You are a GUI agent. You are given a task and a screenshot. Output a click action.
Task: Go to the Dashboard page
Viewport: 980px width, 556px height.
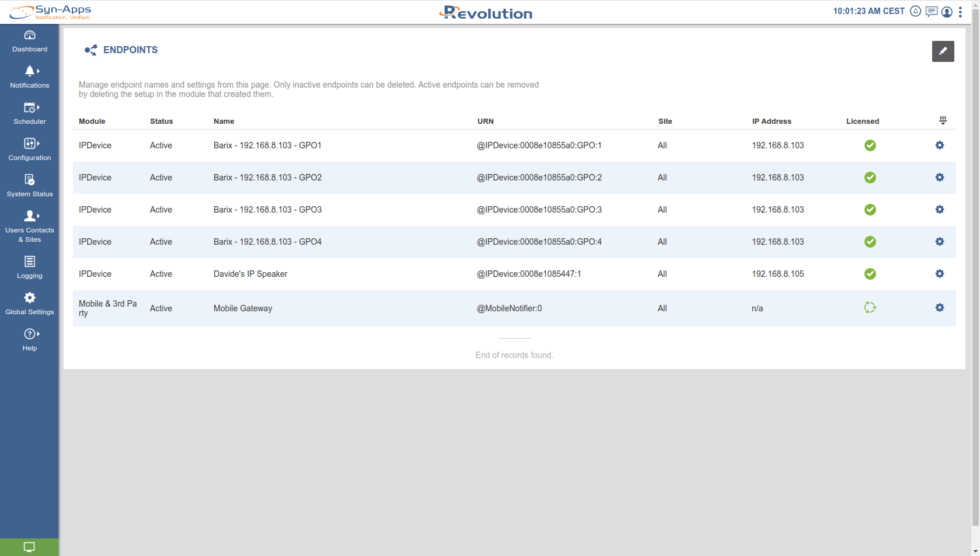(30, 41)
